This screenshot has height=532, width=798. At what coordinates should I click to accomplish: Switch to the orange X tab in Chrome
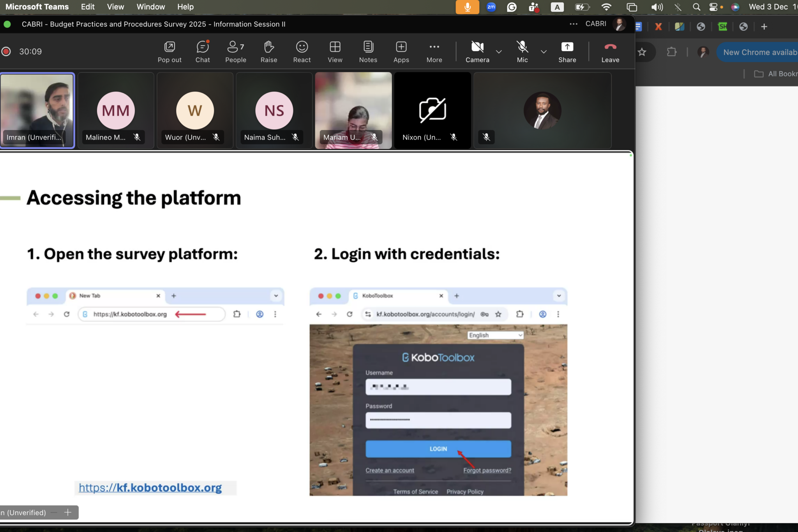tap(659, 27)
